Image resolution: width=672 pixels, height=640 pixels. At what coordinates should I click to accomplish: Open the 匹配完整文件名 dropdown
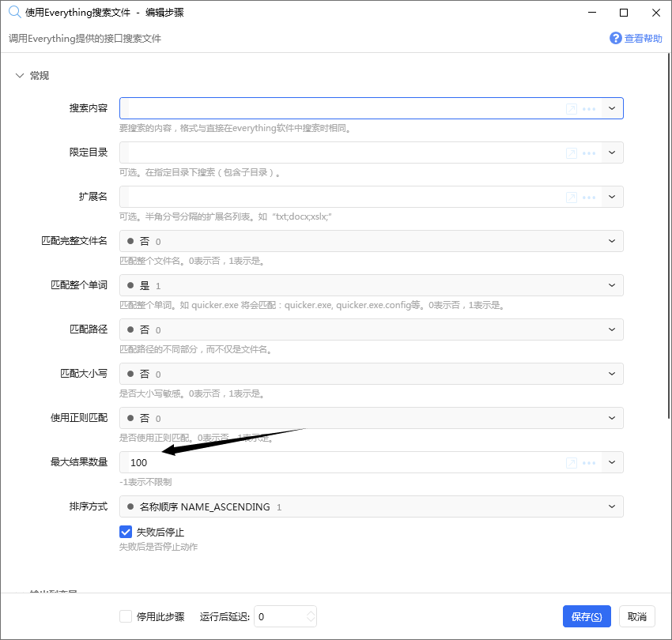click(x=371, y=241)
